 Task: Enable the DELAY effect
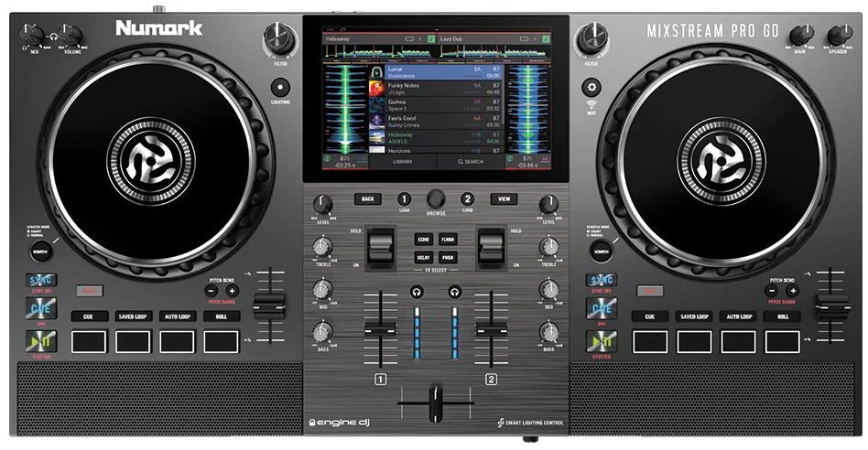(424, 258)
